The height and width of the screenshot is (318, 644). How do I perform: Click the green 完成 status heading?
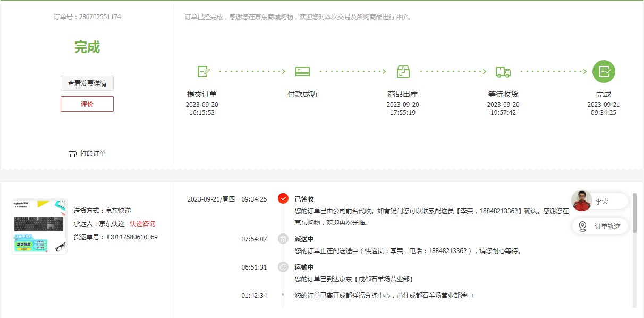tap(87, 47)
